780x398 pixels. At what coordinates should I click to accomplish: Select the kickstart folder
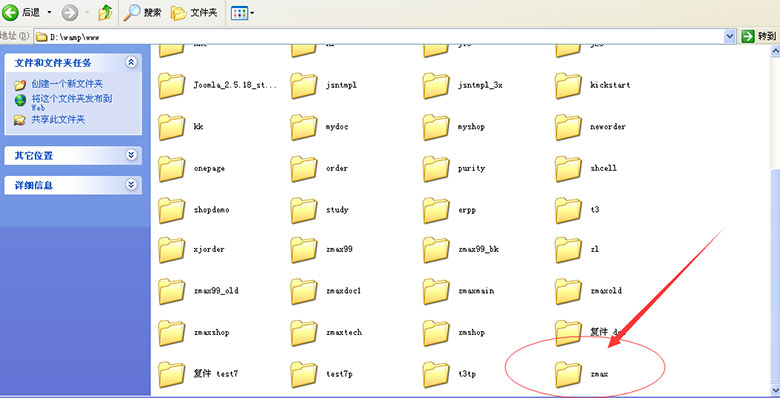[592, 85]
